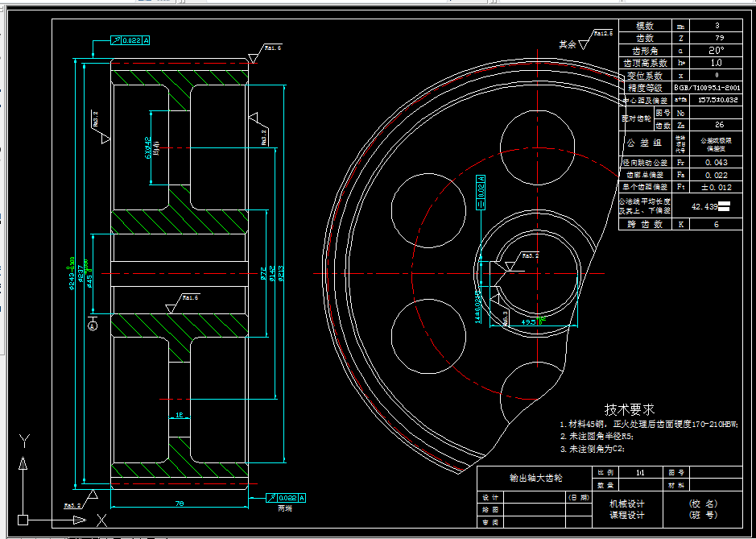
Task: Click the 齿顶高系数 label
Action: pos(645,63)
